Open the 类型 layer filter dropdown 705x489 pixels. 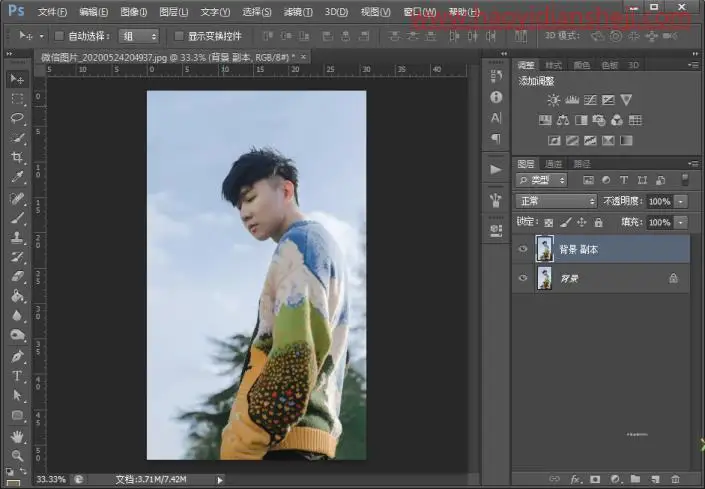click(542, 180)
